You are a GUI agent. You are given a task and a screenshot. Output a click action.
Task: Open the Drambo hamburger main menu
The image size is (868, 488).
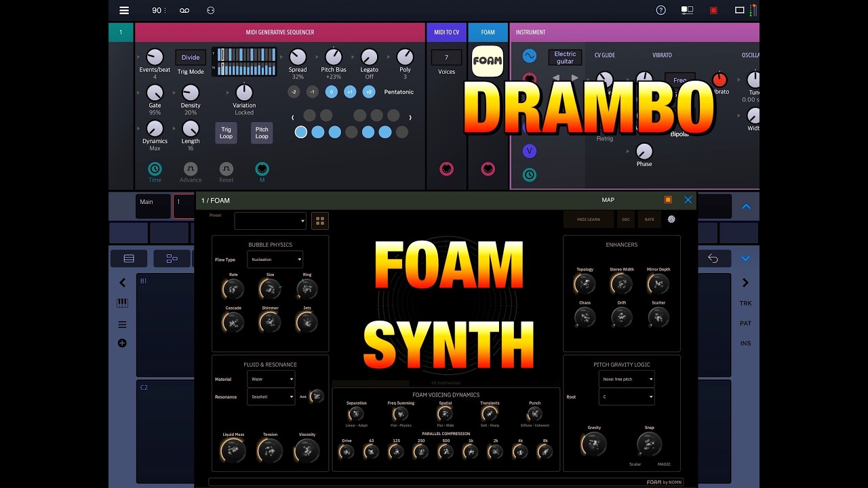[124, 10]
